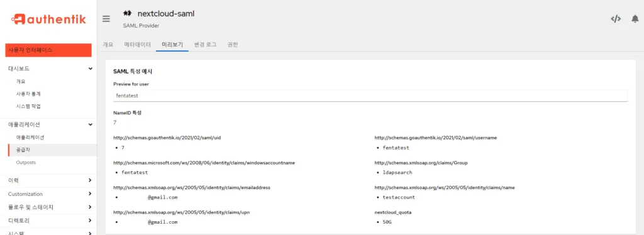
Task: Click the ldapsearch group value
Action: (x=397, y=173)
